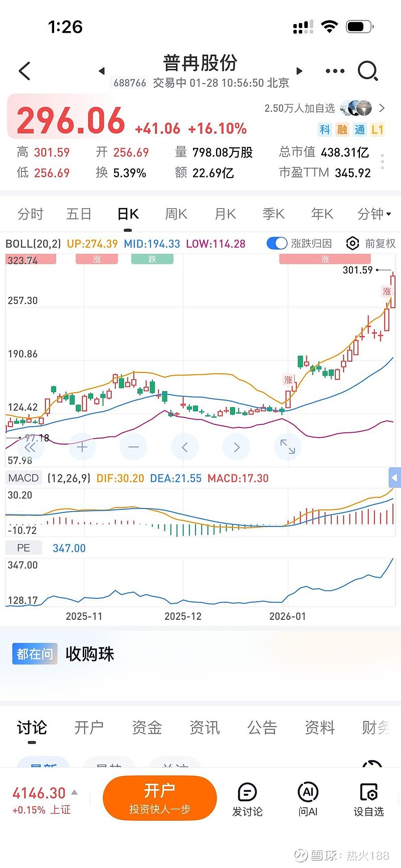Toggle the 涨跌归因 switch

277,244
